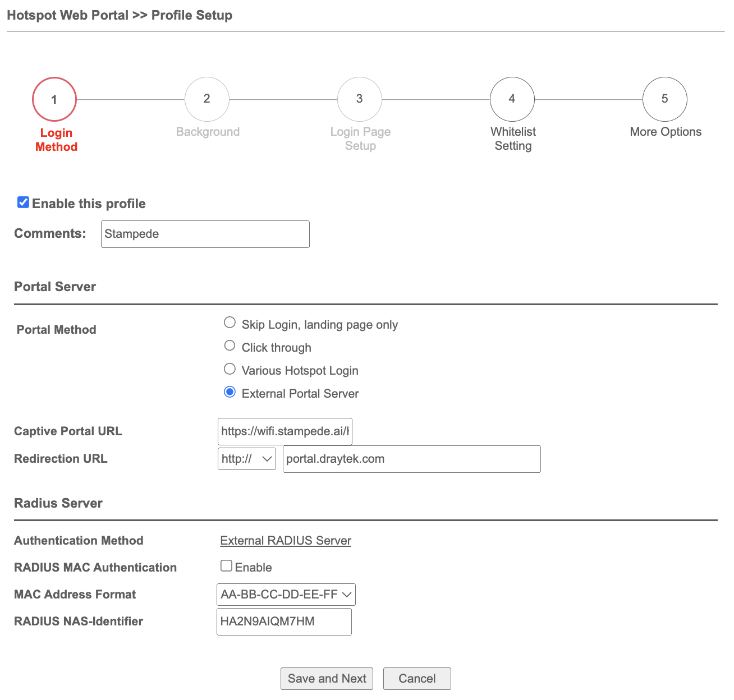Select Various Hotspot Login option
The width and height of the screenshot is (734, 700).
[x=230, y=369]
